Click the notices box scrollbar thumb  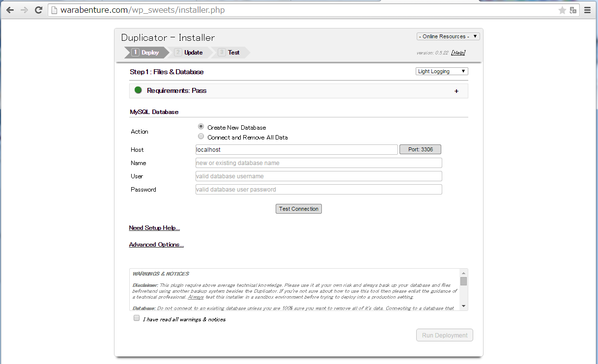(463, 281)
